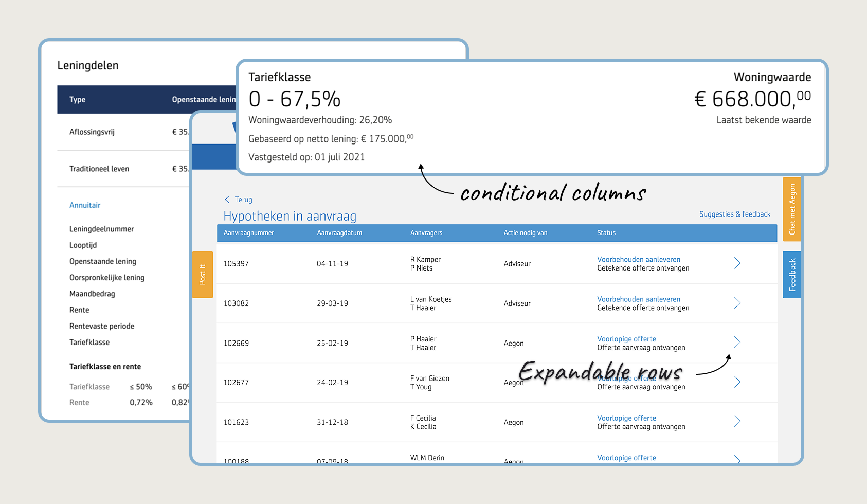The width and height of the screenshot is (867, 504).
Task: Click the Terug back arrow icon
Action: click(x=227, y=200)
